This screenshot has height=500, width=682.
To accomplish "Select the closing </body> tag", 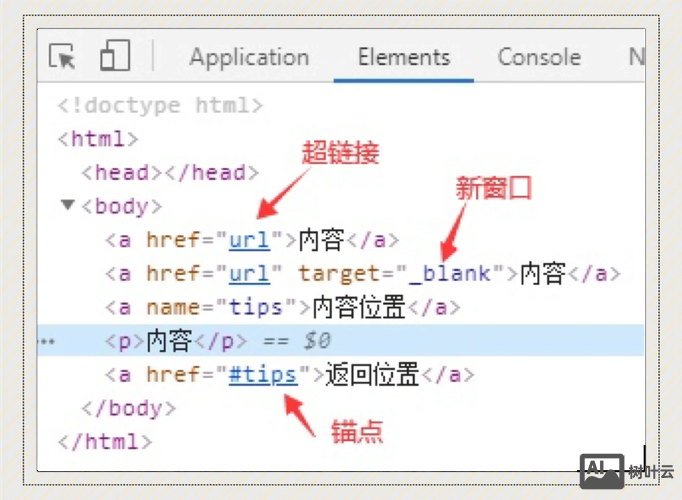I will [128, 409].
